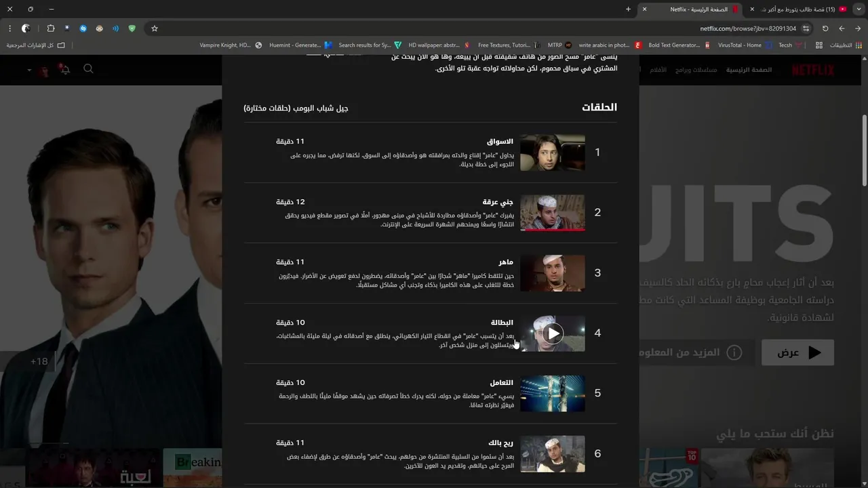The height and width of the screenshot is (488, 868).
Task: Open episode 2 جني عرقة thumbnail
Action: coord(552,213)
